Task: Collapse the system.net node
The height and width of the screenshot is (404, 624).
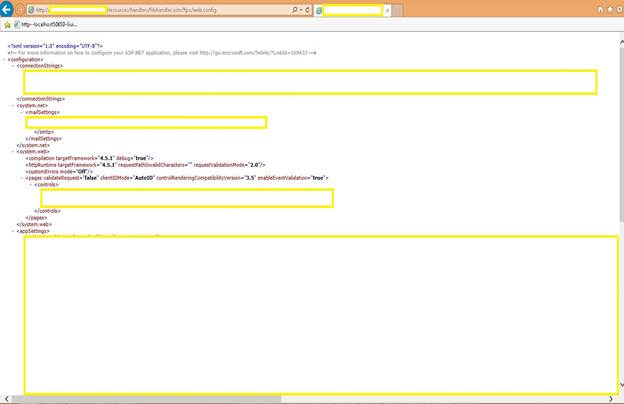Action: tap(13, 105)
